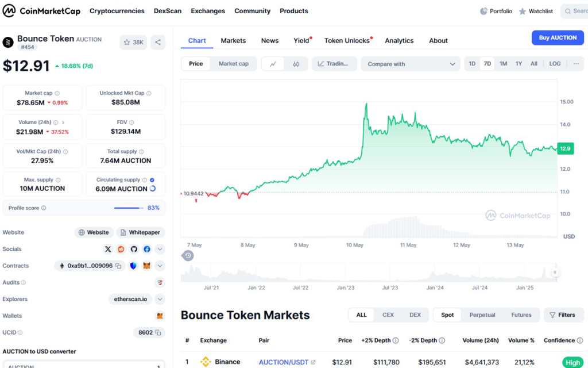Open Compare with dropdown
The width and height of the screenshot is (588, 368).
coord(411,64)
